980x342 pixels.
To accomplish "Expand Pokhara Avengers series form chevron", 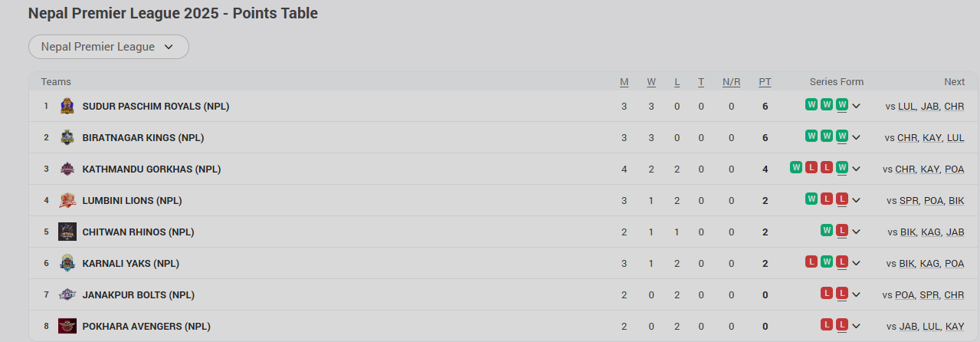I will pyautogui.click(x=857, y=326).
